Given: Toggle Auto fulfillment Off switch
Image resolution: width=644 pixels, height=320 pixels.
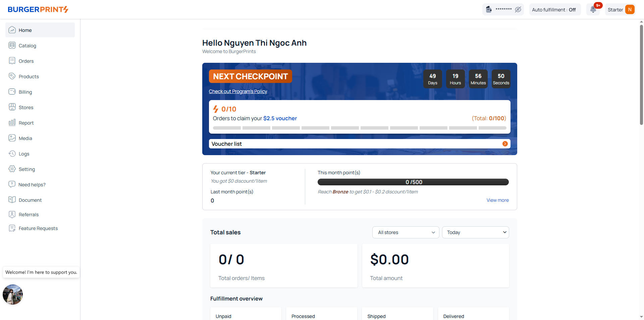Looking at the screenshot, I should coord(554,10).
